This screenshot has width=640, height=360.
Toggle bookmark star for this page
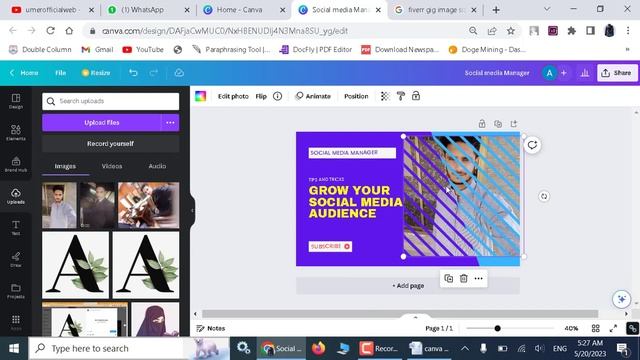tap(511, 31)
